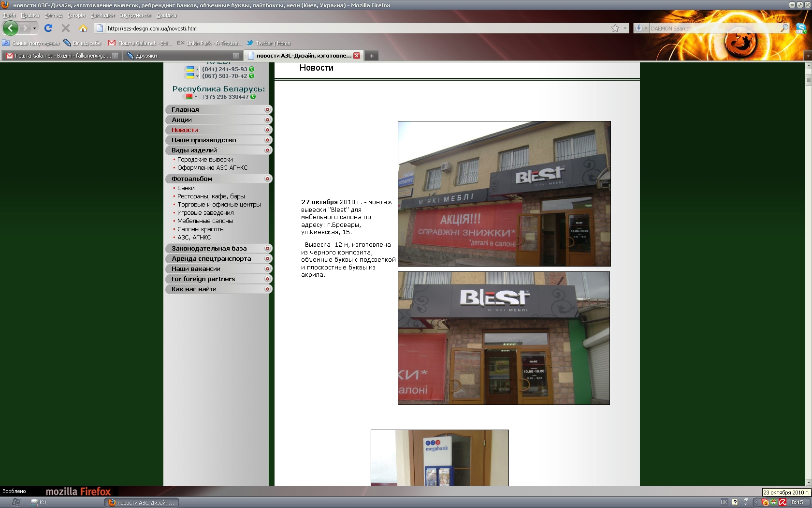
Task: Click the Skype call icon next to +375 296 330447
Action: [x=253, y=97]
